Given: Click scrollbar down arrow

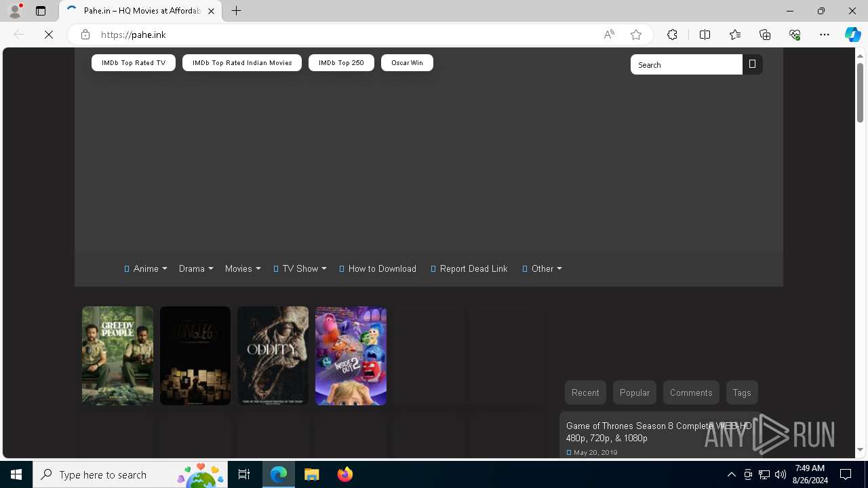Looking at the screenshot, I should coord(860,449).
